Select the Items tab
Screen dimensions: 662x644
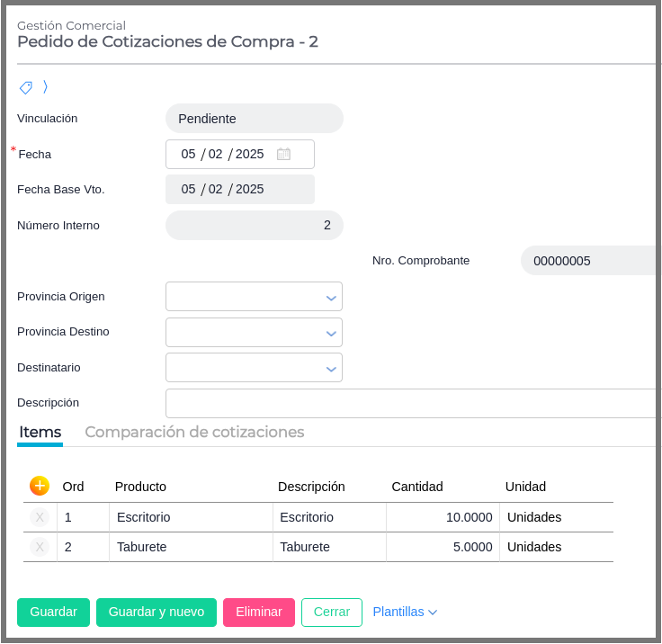(40, 432)
